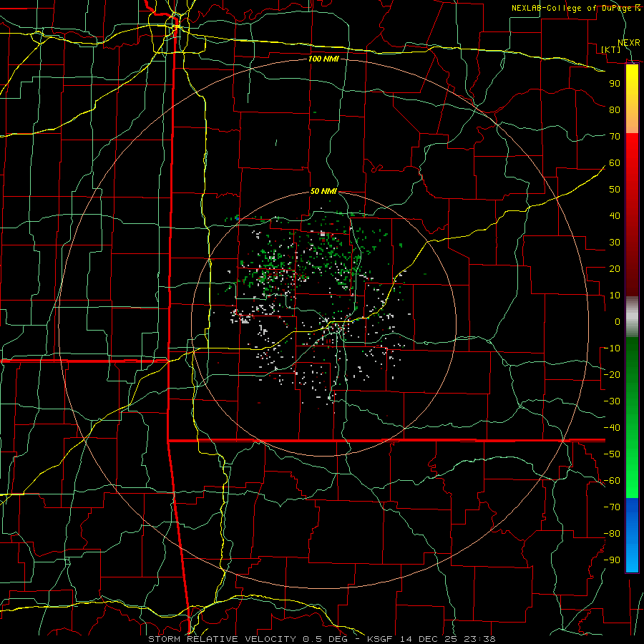644x644 pixels.
Task: Click the 70 value on the velocity scale
Action: [x=615, y=137]
